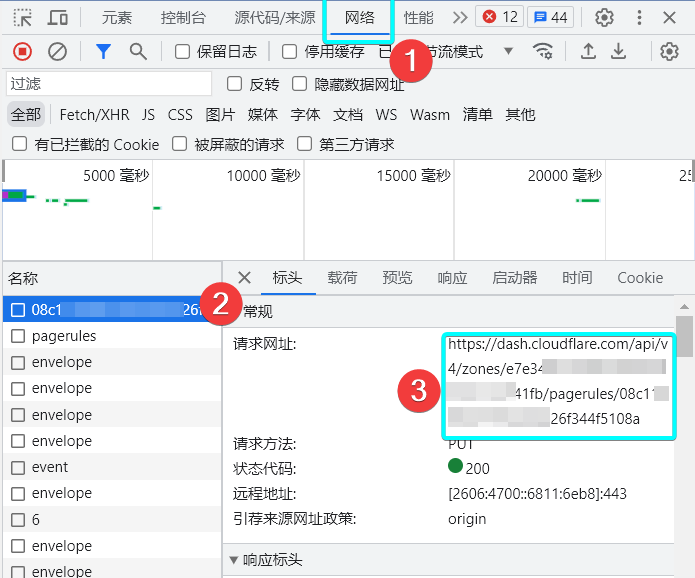Enable 停用缓存 checkbox
Viewport: 695px width, 578px height.
click(289, 52)
